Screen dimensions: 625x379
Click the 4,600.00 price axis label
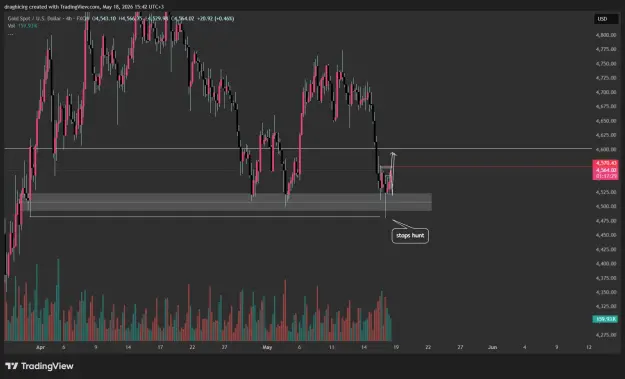coord(606,149)
